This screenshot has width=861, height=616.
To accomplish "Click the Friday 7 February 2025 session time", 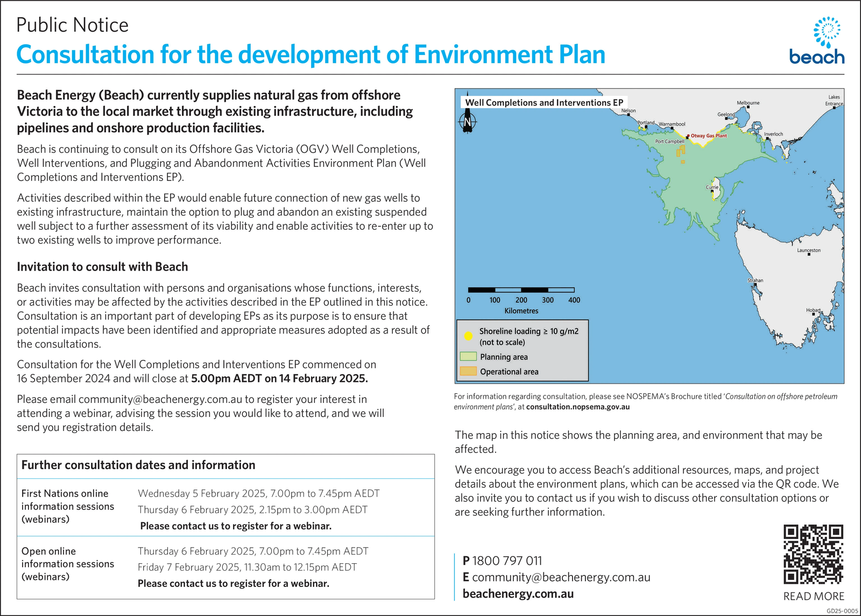I will [248, 567].
